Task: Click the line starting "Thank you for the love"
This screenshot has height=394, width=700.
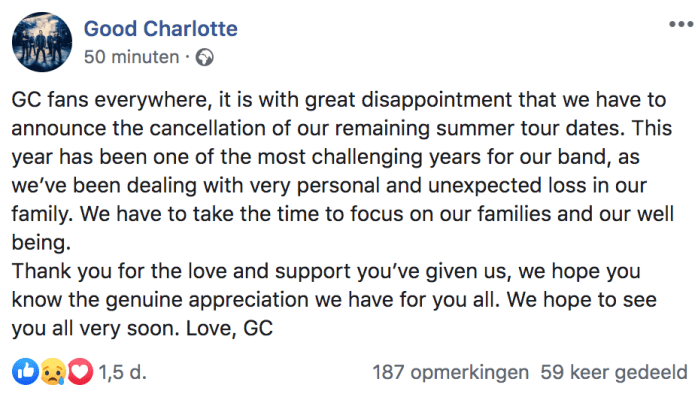Action: point(326,271)
